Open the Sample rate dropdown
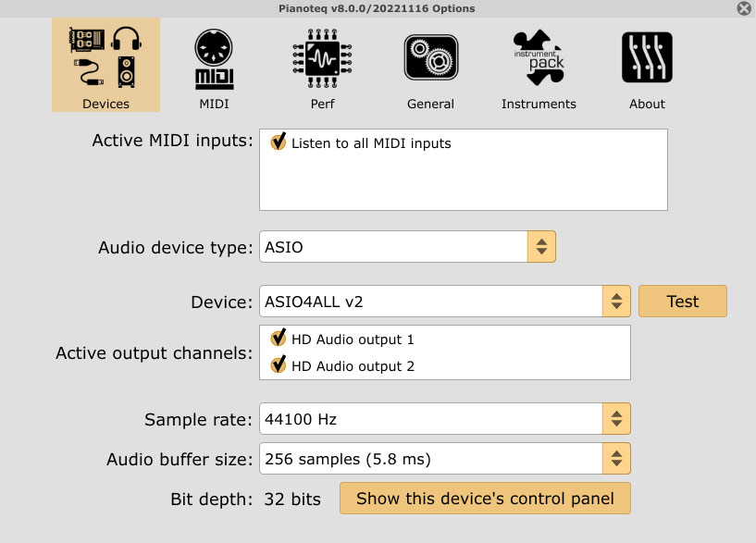The image size is (756, 543). [x=445, y=419]
